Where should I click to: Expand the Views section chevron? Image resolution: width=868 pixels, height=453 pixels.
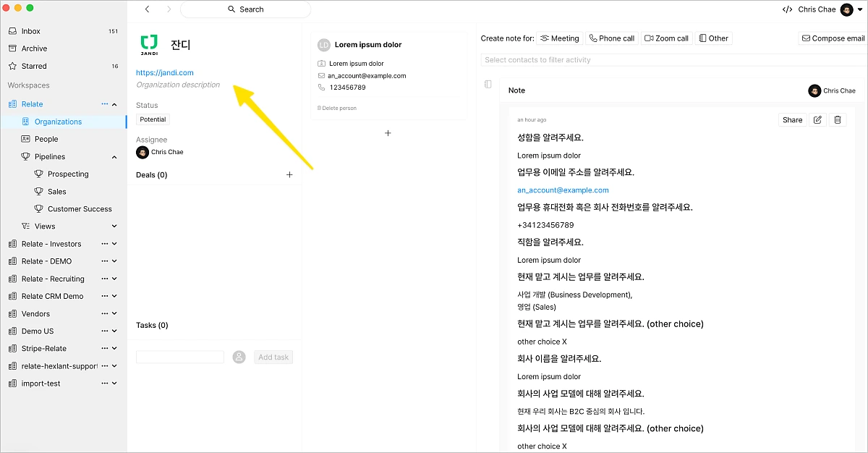[x=114, y=226]
